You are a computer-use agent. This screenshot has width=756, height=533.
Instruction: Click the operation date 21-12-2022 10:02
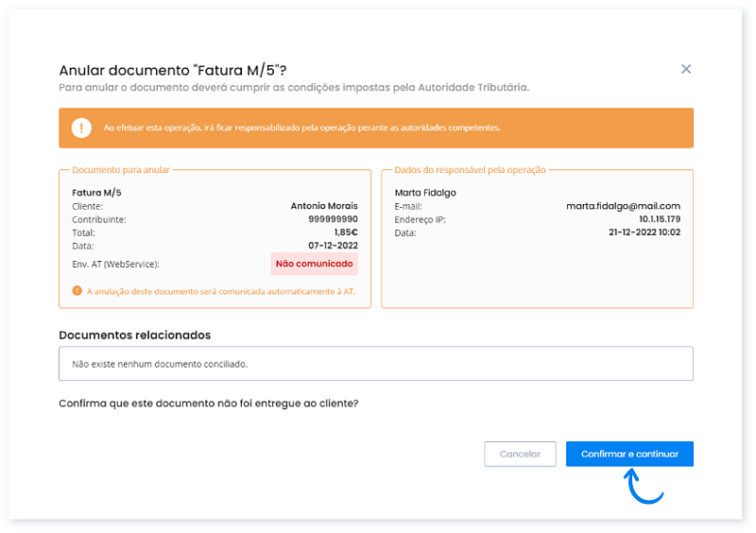(x=644, y=232)
